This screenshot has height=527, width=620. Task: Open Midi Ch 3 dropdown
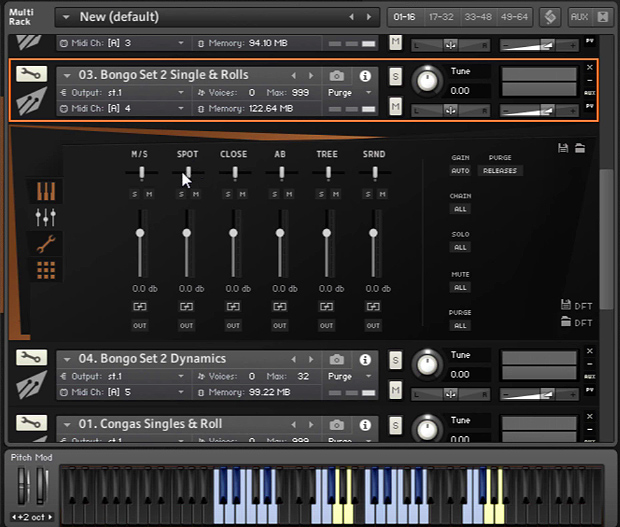(181, 43)
